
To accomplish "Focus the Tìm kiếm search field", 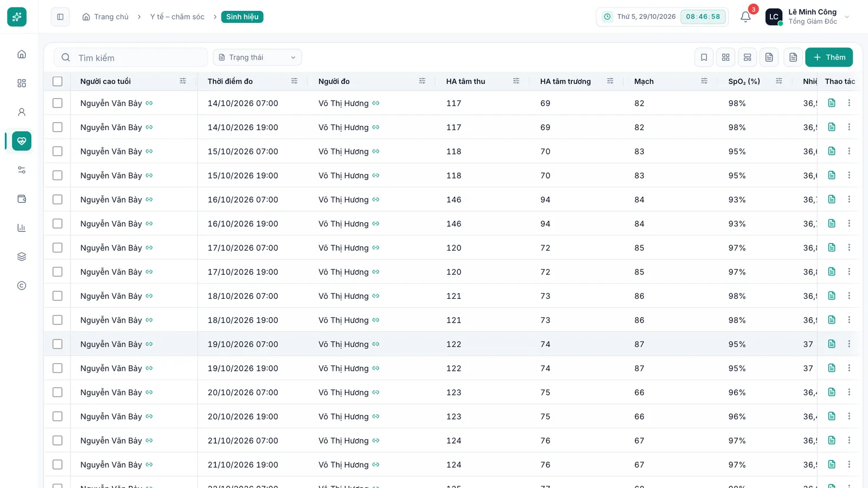I will [131, 57].
